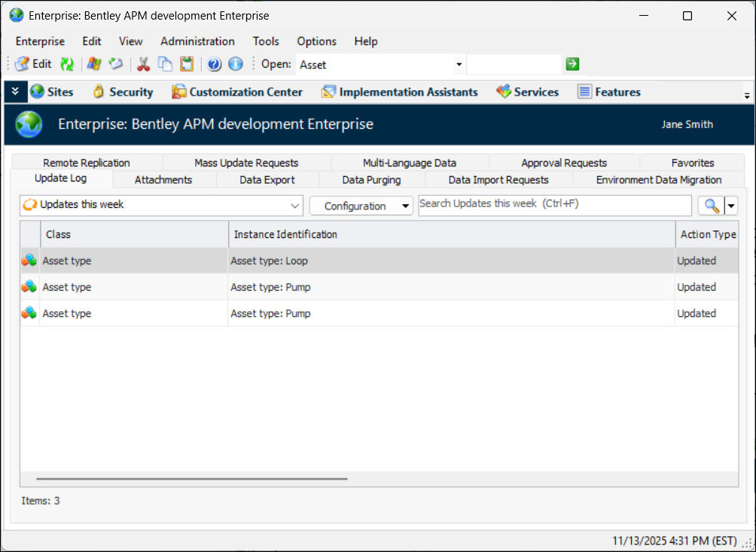The height and width of the screenshot is (552, 756).
Task: Open the Customization Center
Action: (237, 92)
